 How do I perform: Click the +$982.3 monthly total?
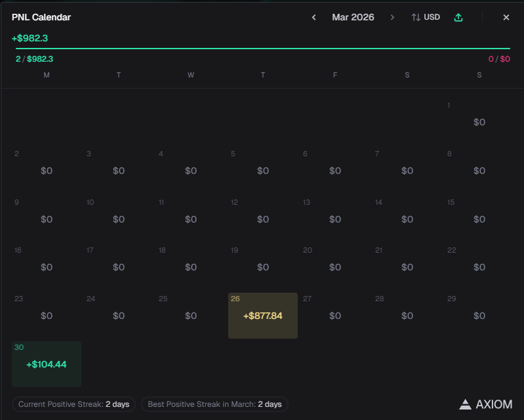(30, 39)
